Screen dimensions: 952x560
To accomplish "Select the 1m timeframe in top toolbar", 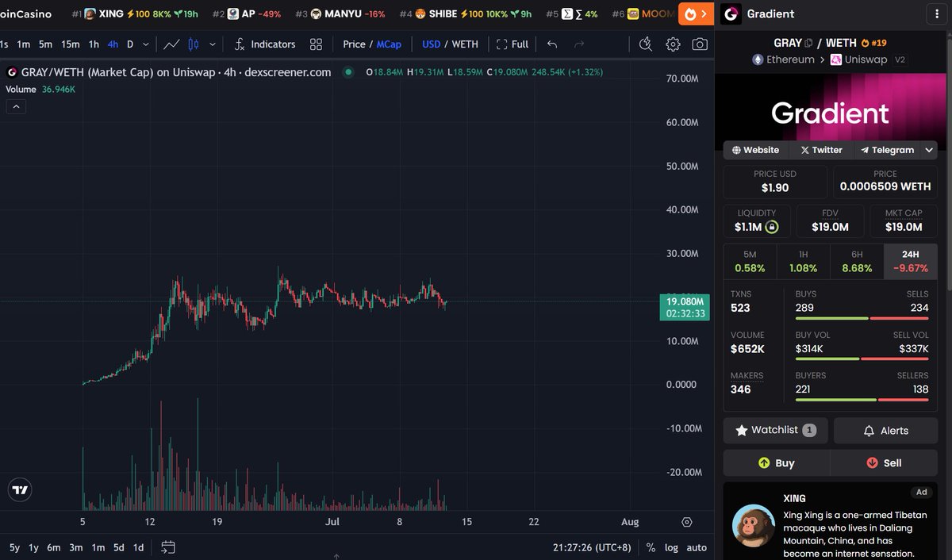I will [x=23, y=44].
